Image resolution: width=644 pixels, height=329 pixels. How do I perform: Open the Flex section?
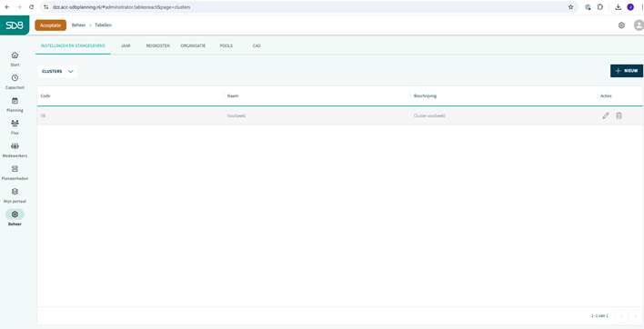pyautogui.click(x=15, y=127)
